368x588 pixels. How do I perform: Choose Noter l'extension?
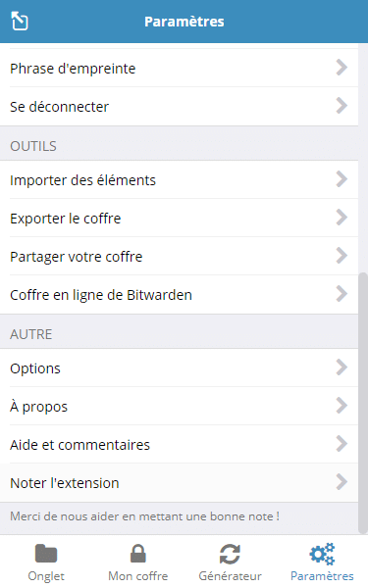(180, 482)
